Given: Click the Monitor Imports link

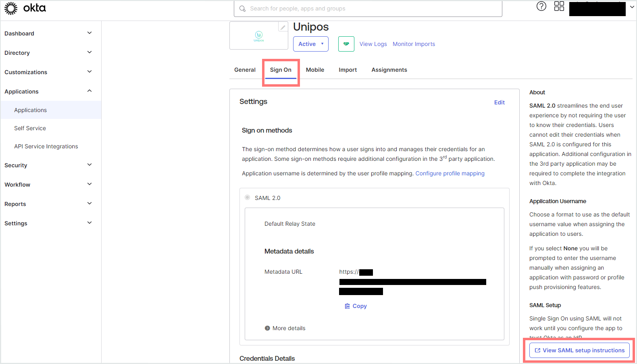Looking at the screenshot, I should pos(414,44).
